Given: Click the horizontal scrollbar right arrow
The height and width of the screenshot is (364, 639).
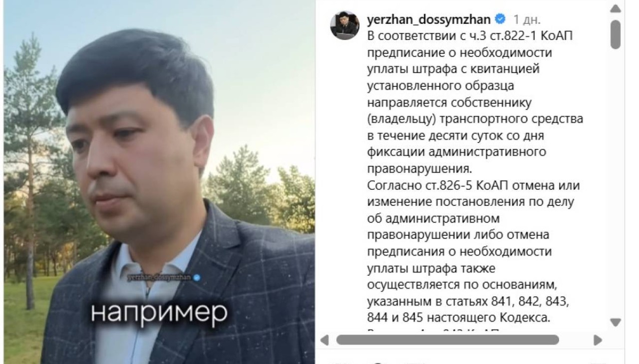Looking at the screenshot, I should 597,340.
